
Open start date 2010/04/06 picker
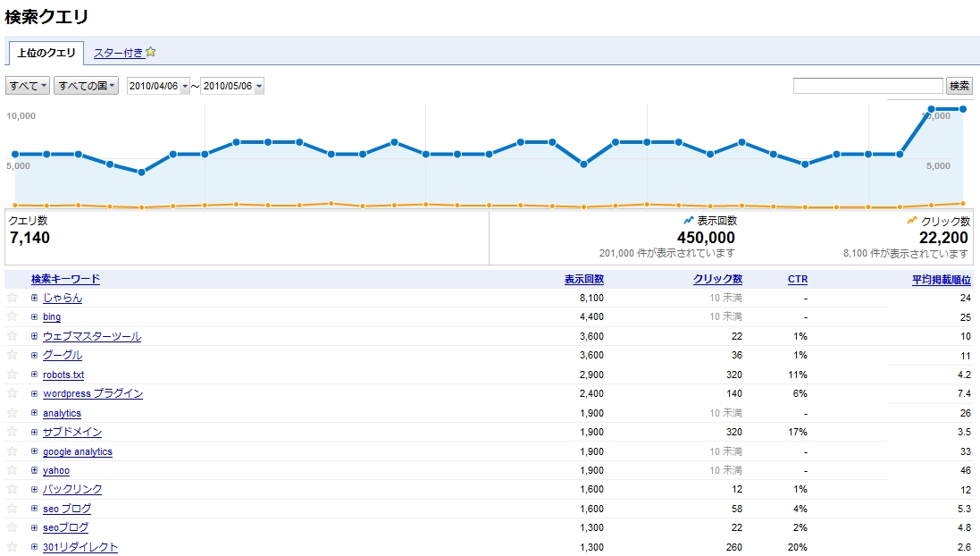(x=158, y=86)
